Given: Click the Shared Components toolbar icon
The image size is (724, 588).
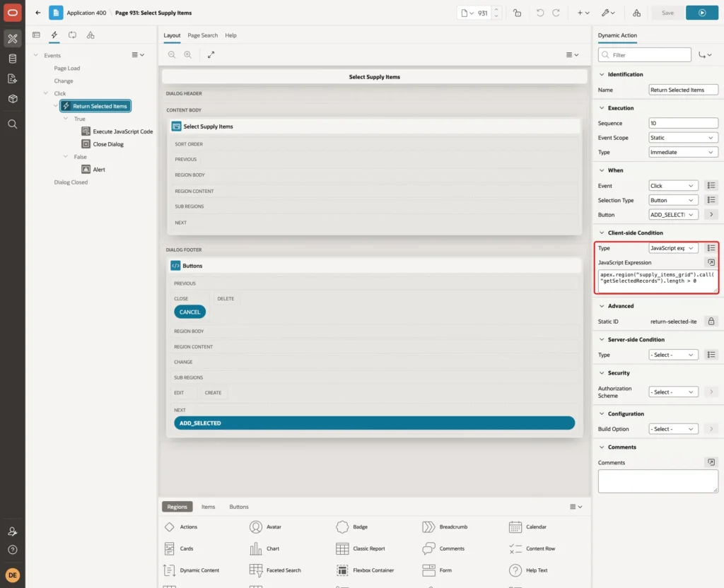Looking at the screenshot, I should [x=637, y=13].
